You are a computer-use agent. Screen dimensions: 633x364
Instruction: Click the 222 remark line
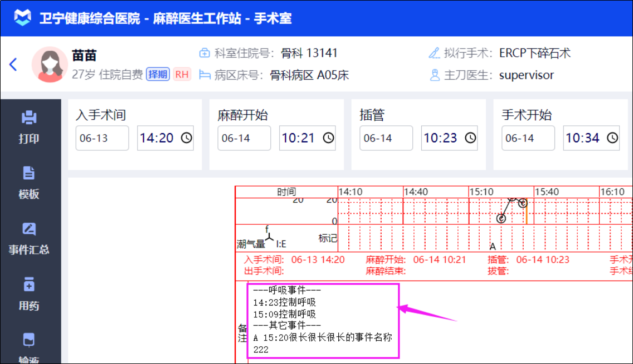(x=261, y=350)
